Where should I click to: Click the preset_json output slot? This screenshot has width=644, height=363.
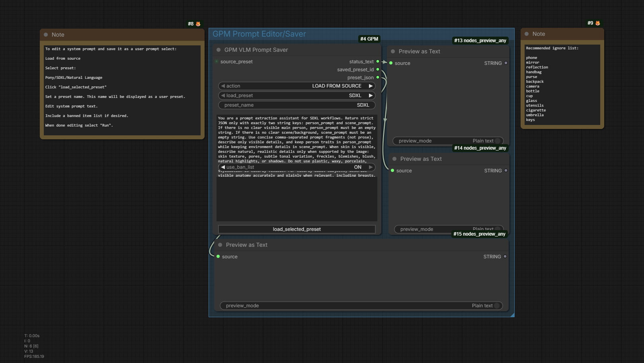click(378, 78)
